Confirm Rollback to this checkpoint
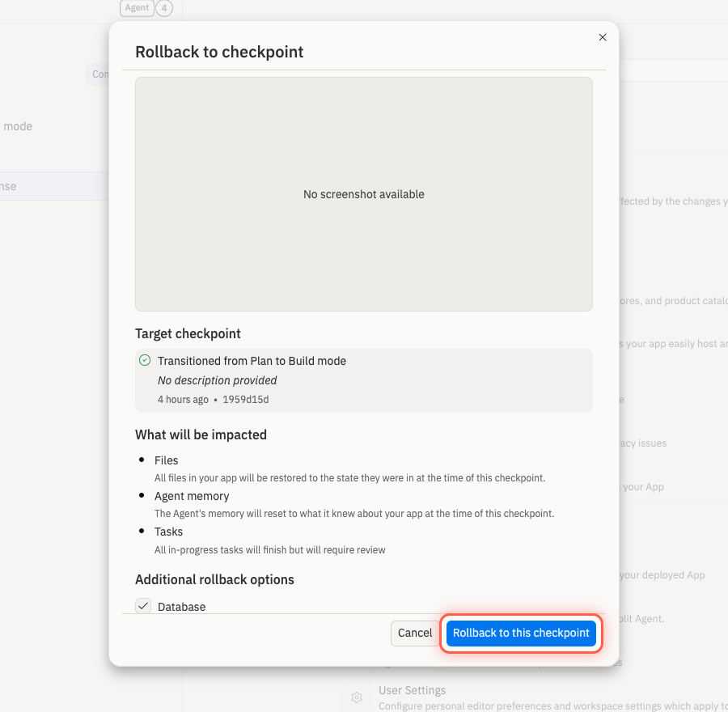Viewport: 728px width, 712px height. (521, 633)
